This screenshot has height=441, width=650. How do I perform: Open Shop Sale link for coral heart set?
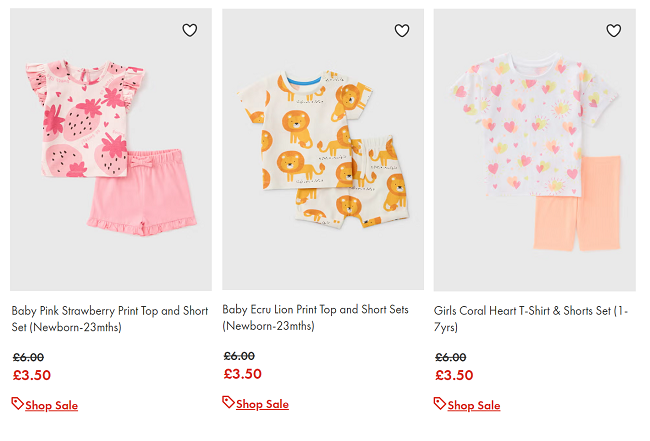474,405
